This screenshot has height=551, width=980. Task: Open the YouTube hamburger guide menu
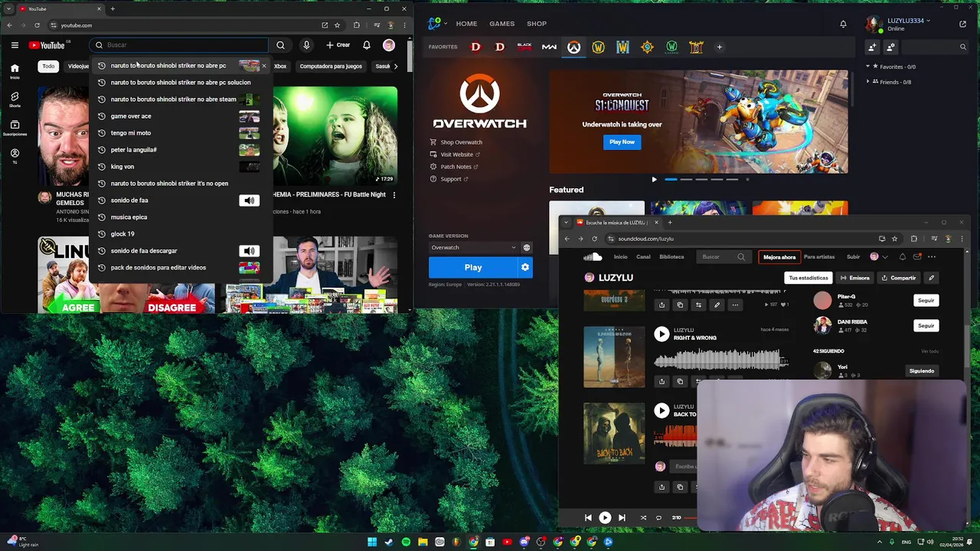pos(15,45)
